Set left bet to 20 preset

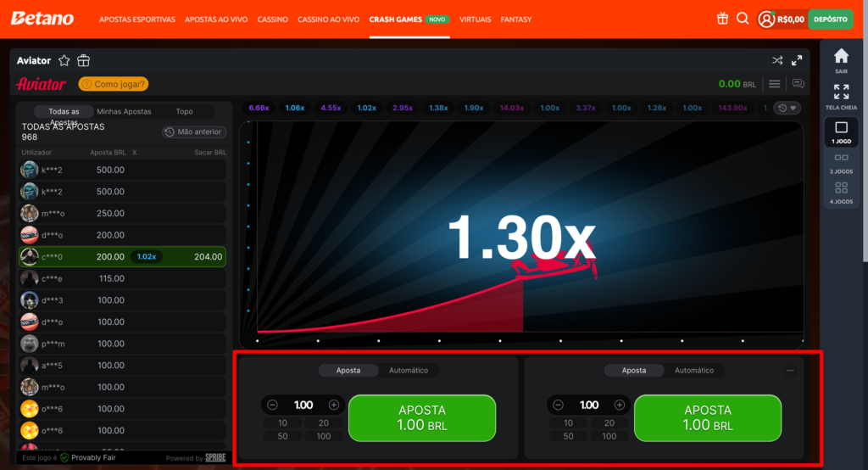tap(323, 422)
